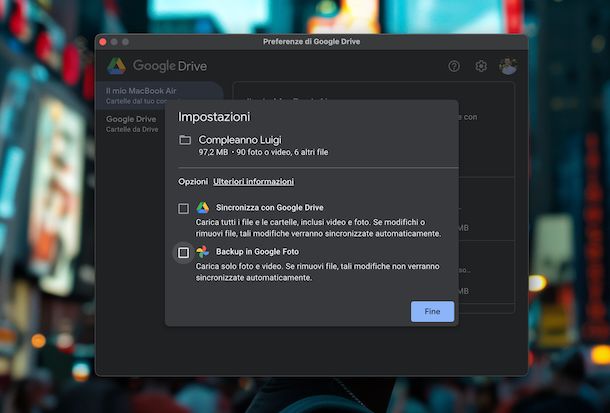The width and height of the screenshot is (610, 413).
Task: Open the settings gear icon
Action: click(x=481, y=66)
